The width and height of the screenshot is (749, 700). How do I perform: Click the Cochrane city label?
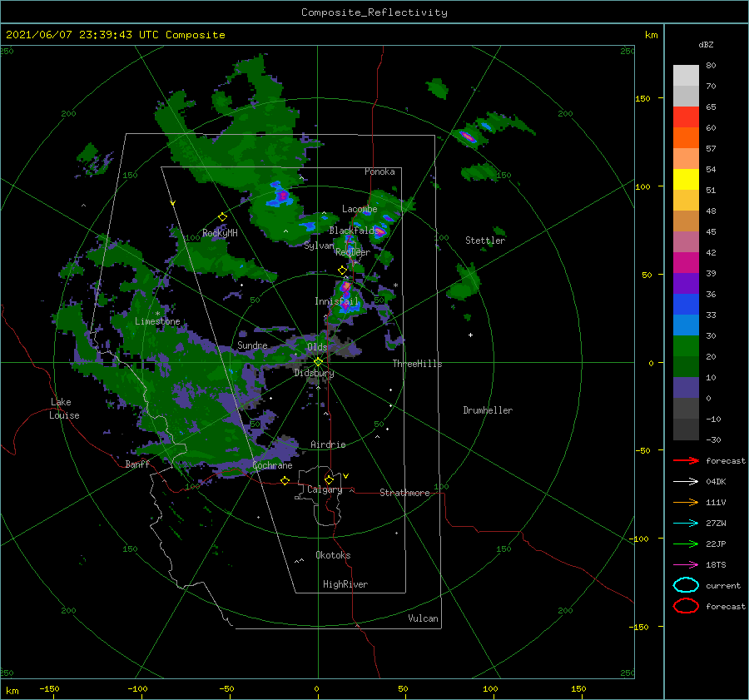coord(272,465)
